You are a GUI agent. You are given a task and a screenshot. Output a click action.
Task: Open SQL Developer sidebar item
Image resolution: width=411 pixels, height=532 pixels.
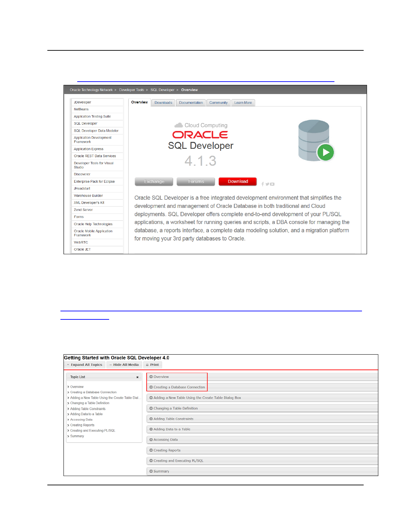(x=97, y=124)
